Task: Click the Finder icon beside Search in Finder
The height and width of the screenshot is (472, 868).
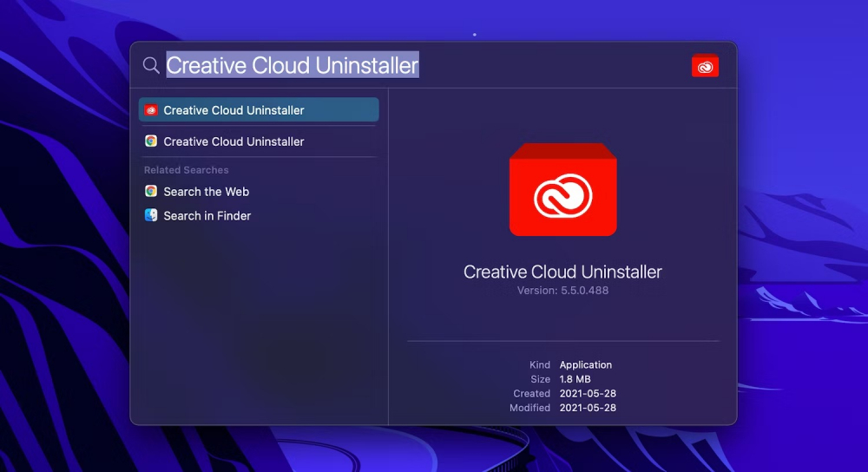Action: pos(151,215)
